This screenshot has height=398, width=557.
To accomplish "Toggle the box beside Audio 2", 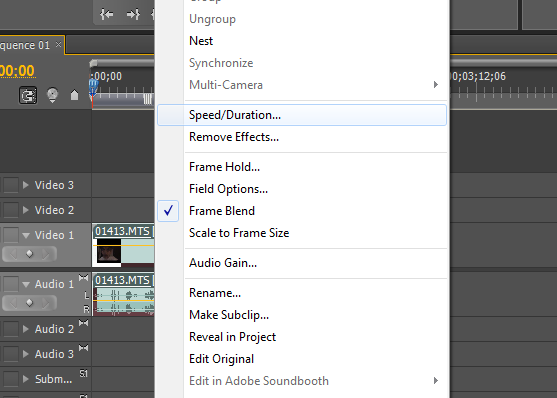I will coord(11,329).
